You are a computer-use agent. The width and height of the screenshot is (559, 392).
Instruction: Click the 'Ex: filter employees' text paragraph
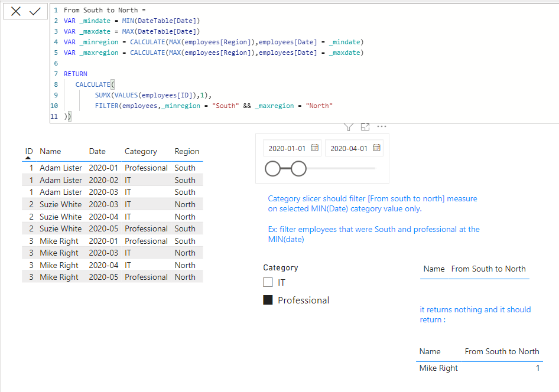(x=373, y=234)
